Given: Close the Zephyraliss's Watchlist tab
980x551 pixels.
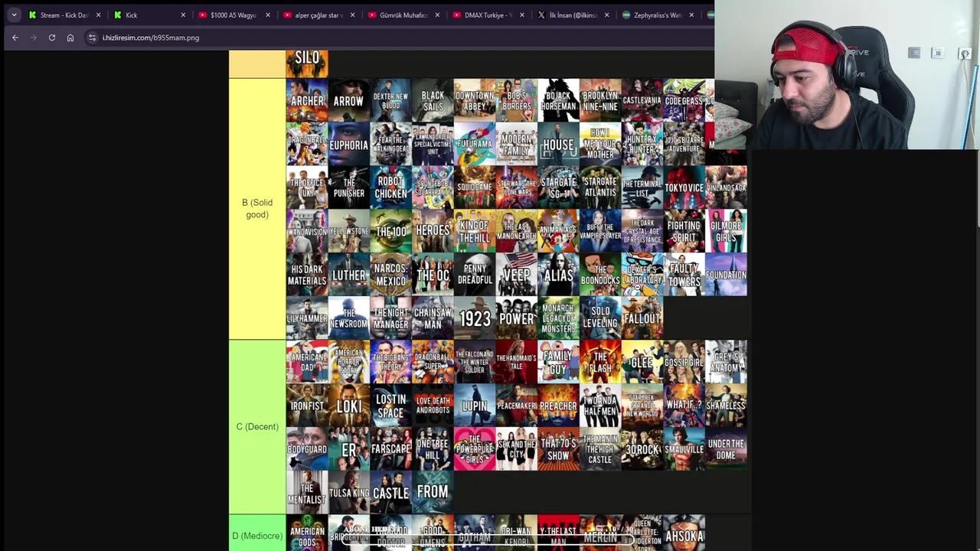Looking at the screenshot, I should pyautogui.click(x=691, y=15).
